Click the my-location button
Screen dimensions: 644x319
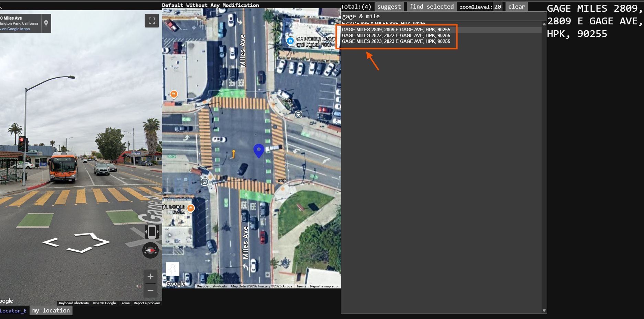tap(51, 310)
